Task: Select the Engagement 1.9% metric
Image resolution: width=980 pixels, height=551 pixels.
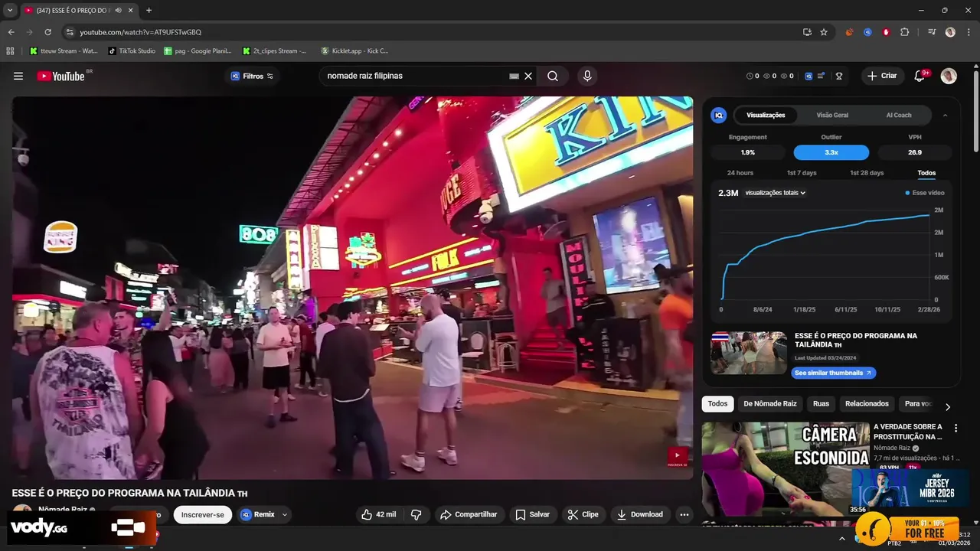Action: tap(748, 152)
